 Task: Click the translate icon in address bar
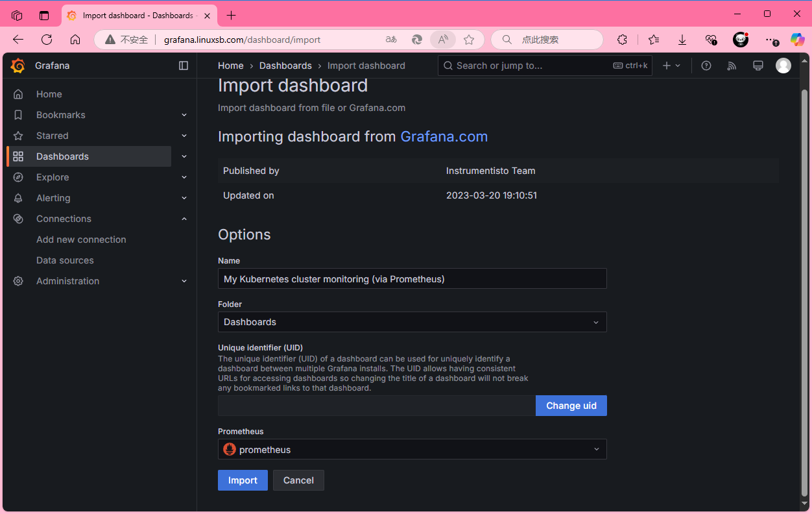click(x=391, y=40)
